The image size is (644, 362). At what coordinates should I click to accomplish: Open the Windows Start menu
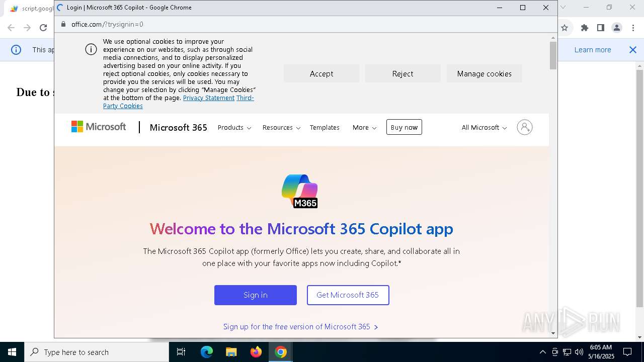(x=12, y=352)
